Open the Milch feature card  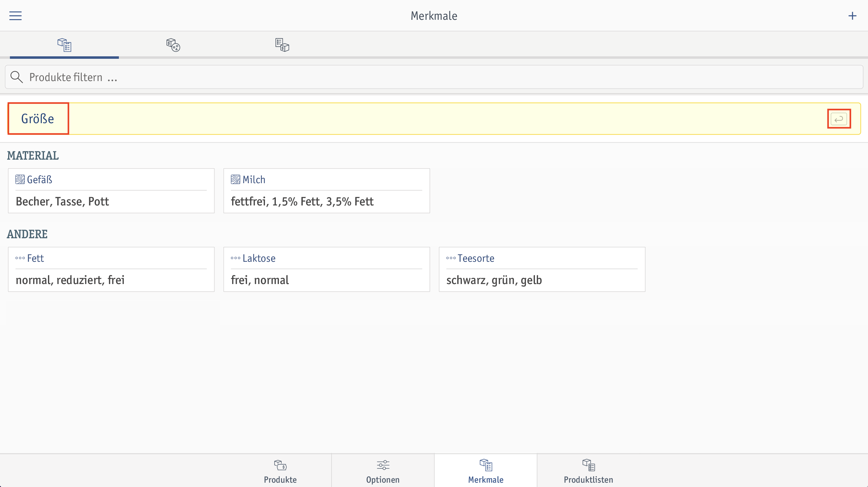click(x=327, y=191)
